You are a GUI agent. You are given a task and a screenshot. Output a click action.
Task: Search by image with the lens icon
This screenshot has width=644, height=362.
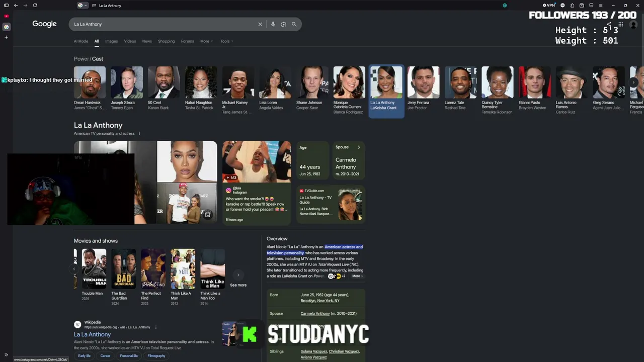(x=283, y=24)
